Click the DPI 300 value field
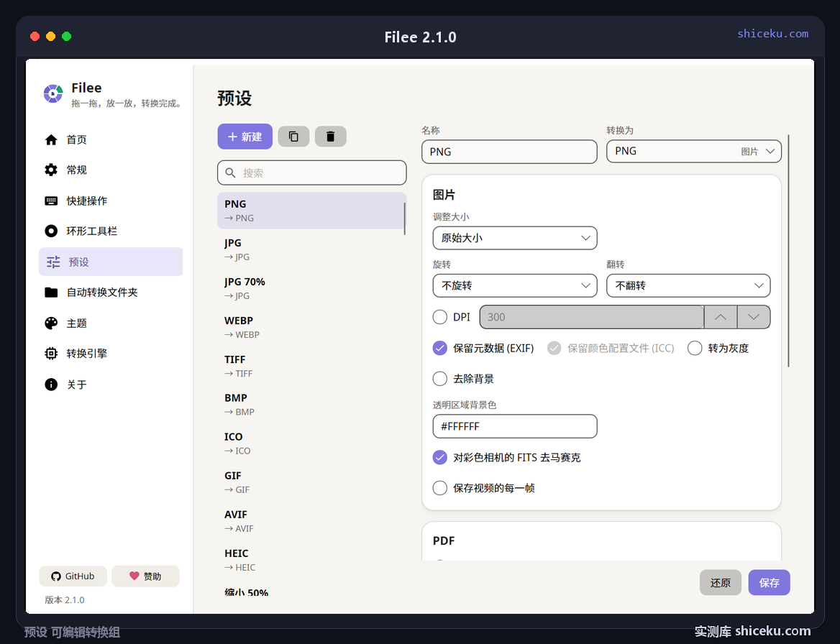The height and width of the screenshot is (644, 840). click(591, 317)
